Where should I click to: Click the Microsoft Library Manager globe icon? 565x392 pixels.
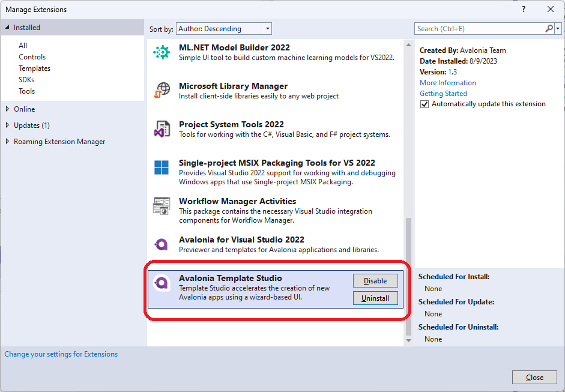pyautogui.click(x=162, y=91)
